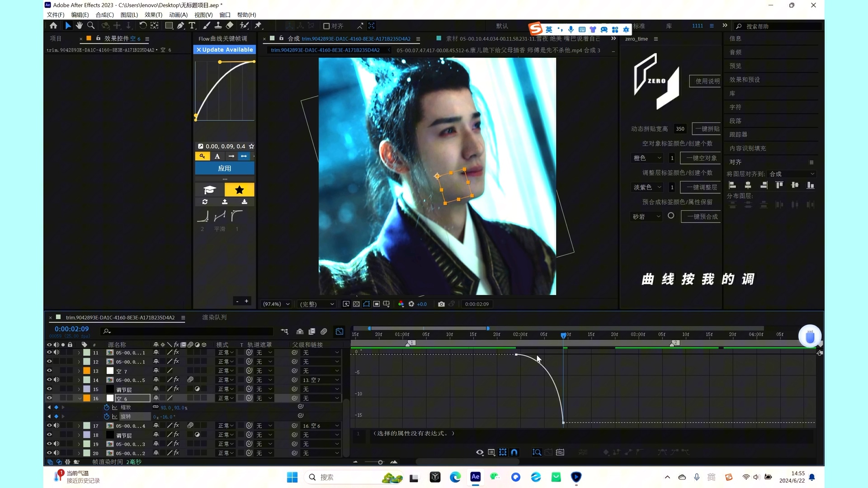The height and width of the screenshot is (488, 868).
Task: Click the orange label swatch of layer 13
Action: point(86,371)
